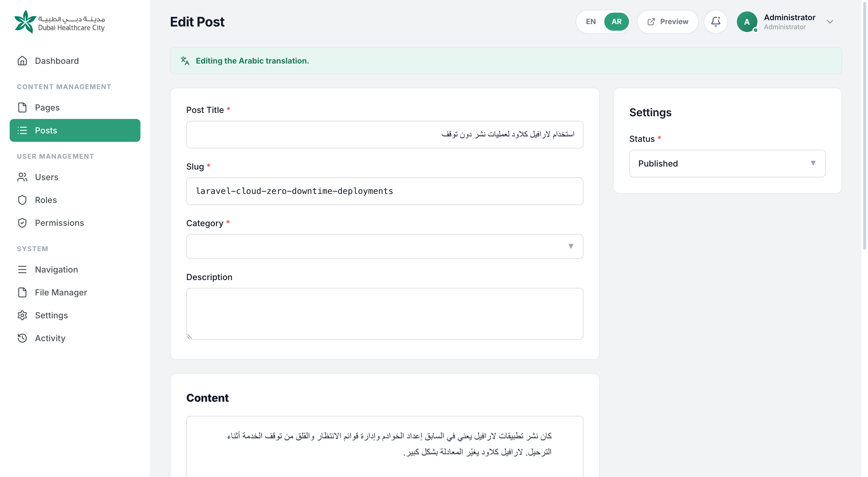Expand the Administrator account menu chevron
This screenshot has height=477, width=868.
coord(830,22)
